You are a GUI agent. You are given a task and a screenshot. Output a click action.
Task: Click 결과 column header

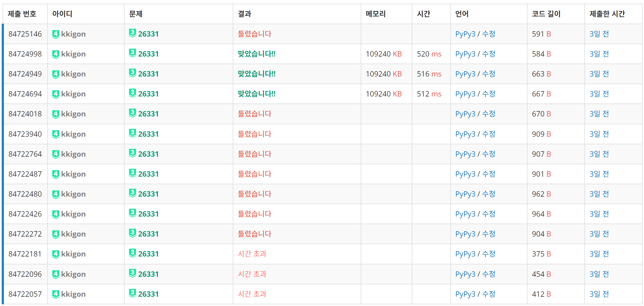coord(244,14)
